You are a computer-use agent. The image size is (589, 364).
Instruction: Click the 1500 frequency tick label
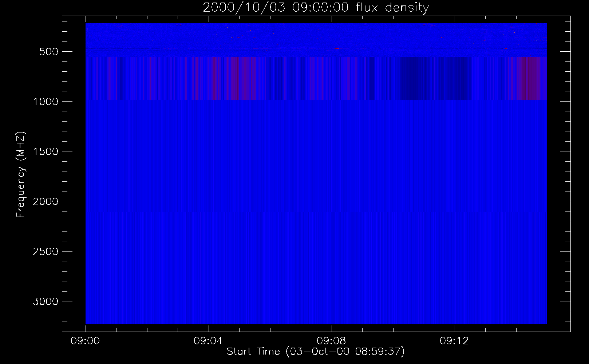[46, 151]
